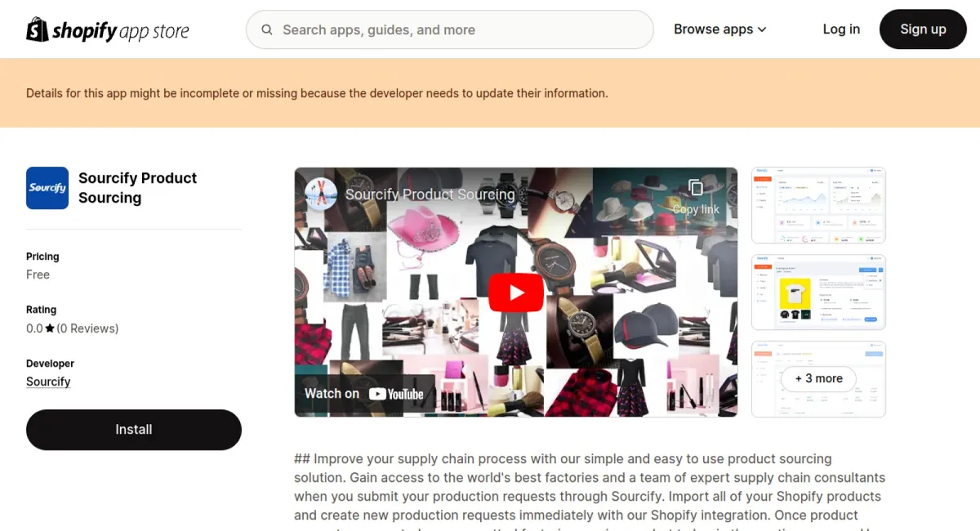Open the Sourcify developer link
The image size is (980, 531).
coord(48,382)
